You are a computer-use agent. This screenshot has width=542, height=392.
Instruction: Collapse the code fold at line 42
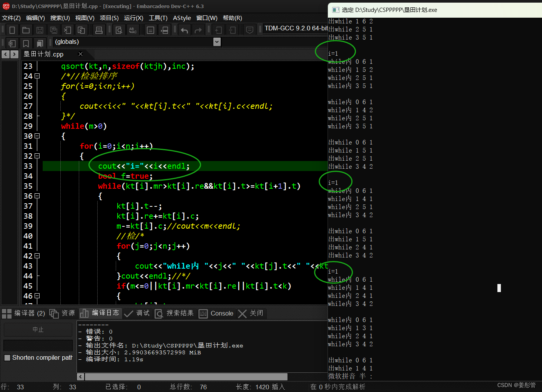pos(37,256)
